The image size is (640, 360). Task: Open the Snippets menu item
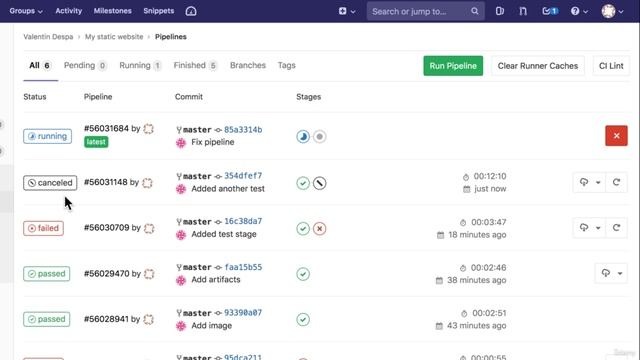[x=159, y=11]
